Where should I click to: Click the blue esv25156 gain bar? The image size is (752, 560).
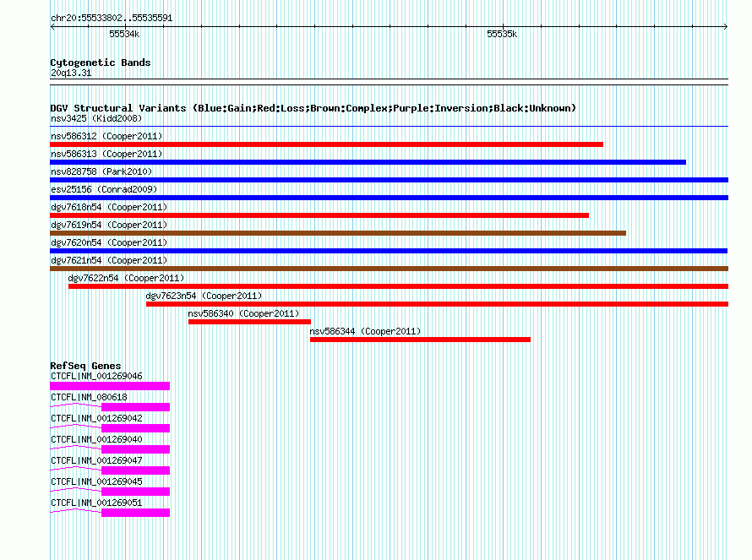389,198
